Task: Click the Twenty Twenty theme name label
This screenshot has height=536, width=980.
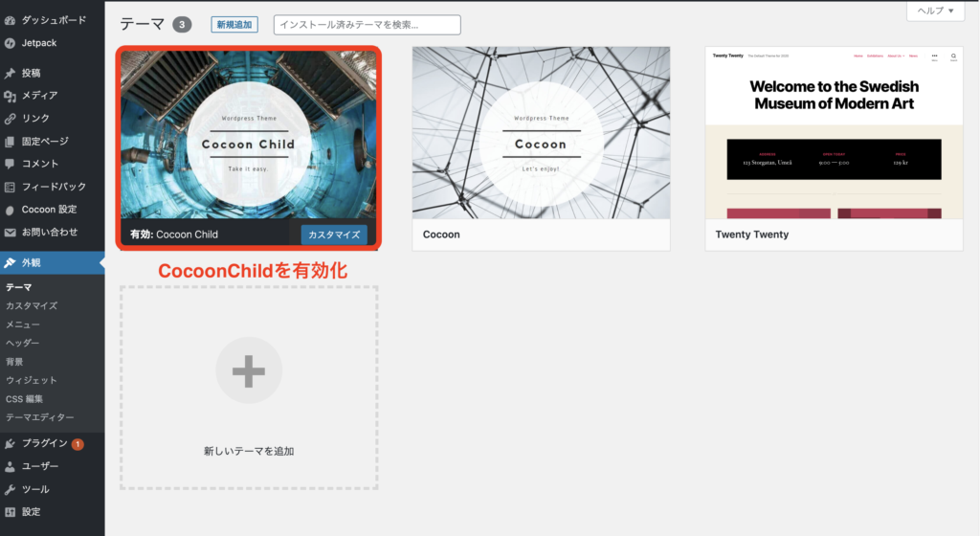Action: pyautogui.click(x=752, y=234)
